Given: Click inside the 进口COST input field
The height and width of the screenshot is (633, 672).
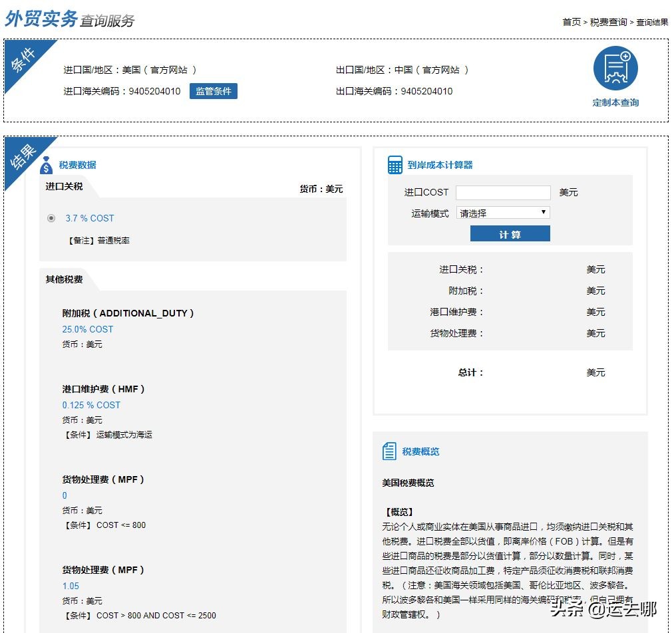Looking at the screenshot, I should [503, 191].
